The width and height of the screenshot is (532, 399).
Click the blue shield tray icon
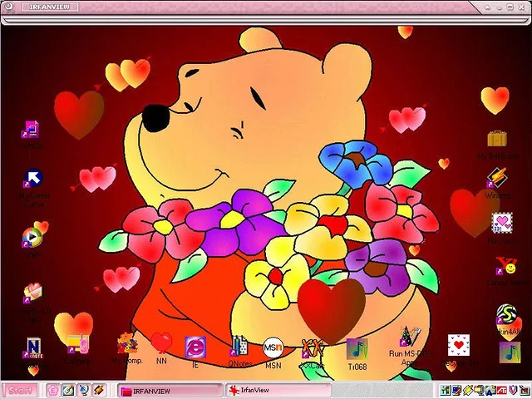(513, 391)
